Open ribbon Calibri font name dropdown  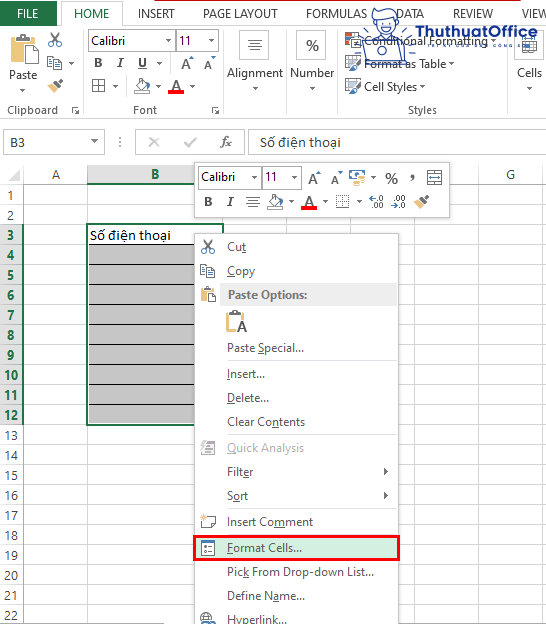tap(168, 40)
